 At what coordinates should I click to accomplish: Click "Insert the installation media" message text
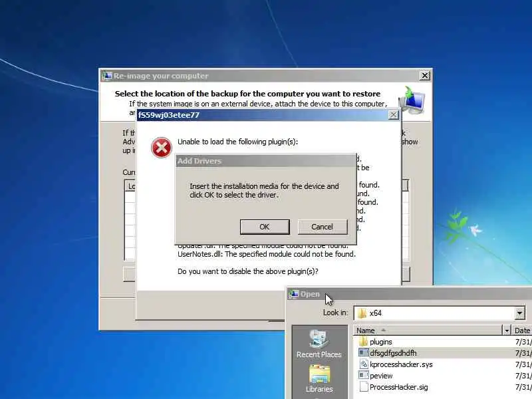pyautogui.click(x=264, y=191)
